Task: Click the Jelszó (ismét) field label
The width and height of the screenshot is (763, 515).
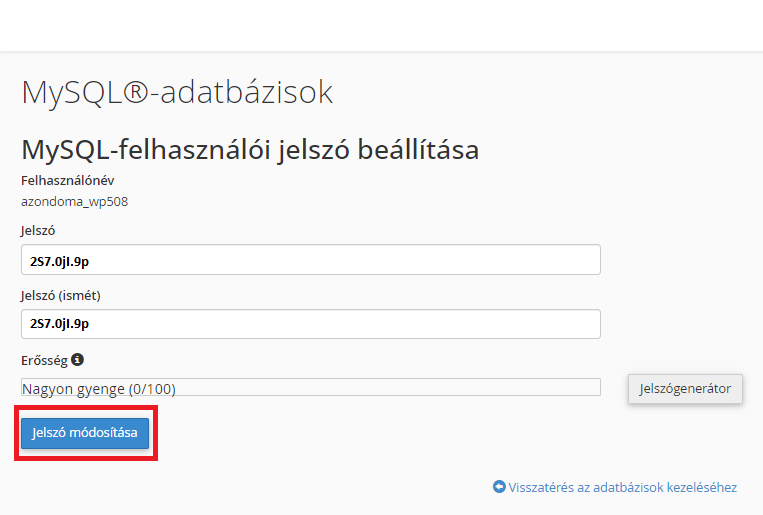Action: 61,295
